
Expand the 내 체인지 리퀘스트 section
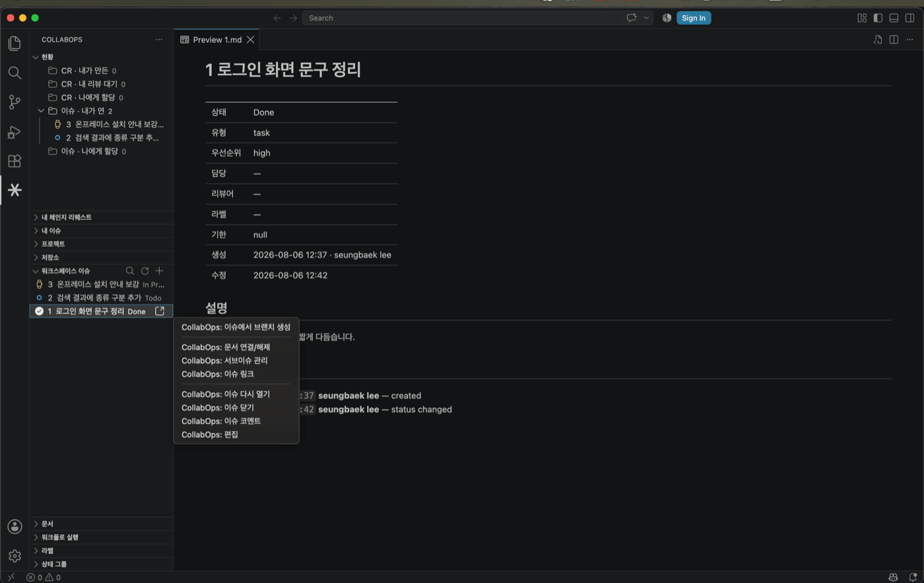tap(102, 217)
